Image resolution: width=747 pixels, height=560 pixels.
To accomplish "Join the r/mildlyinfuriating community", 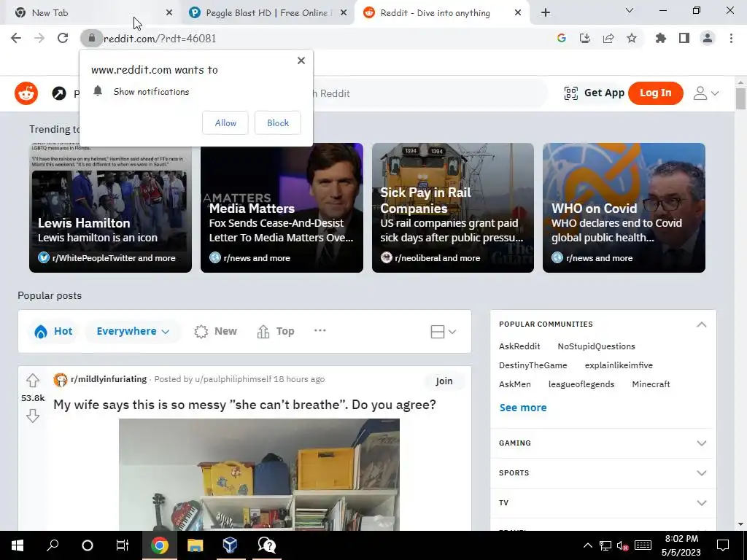I will (444, 381).
